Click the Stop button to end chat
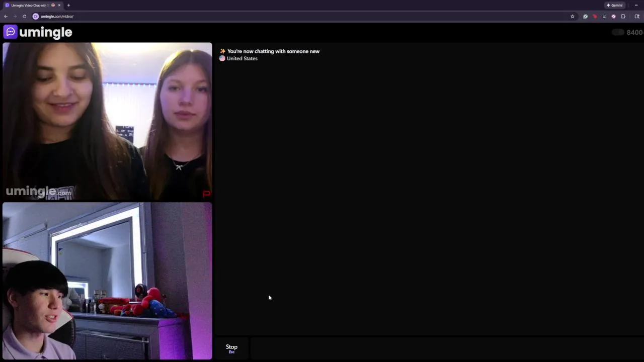Screen dimensions: 644x362 click(x=231, y=348)
